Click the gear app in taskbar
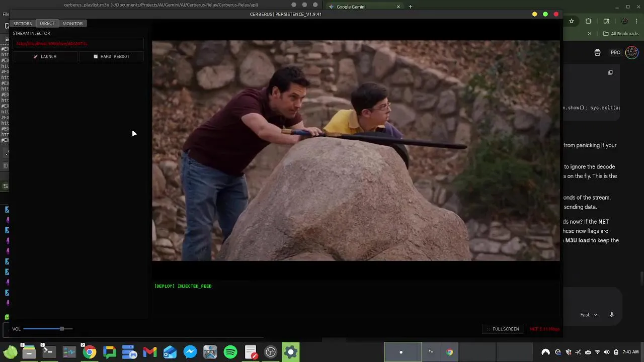This screenshot has height=362, width=644. click(291, 352)
